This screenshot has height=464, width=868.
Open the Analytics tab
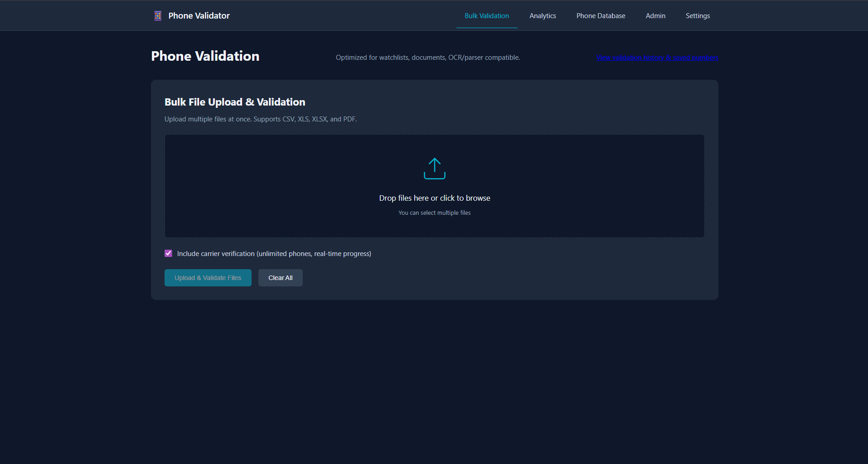543,16
